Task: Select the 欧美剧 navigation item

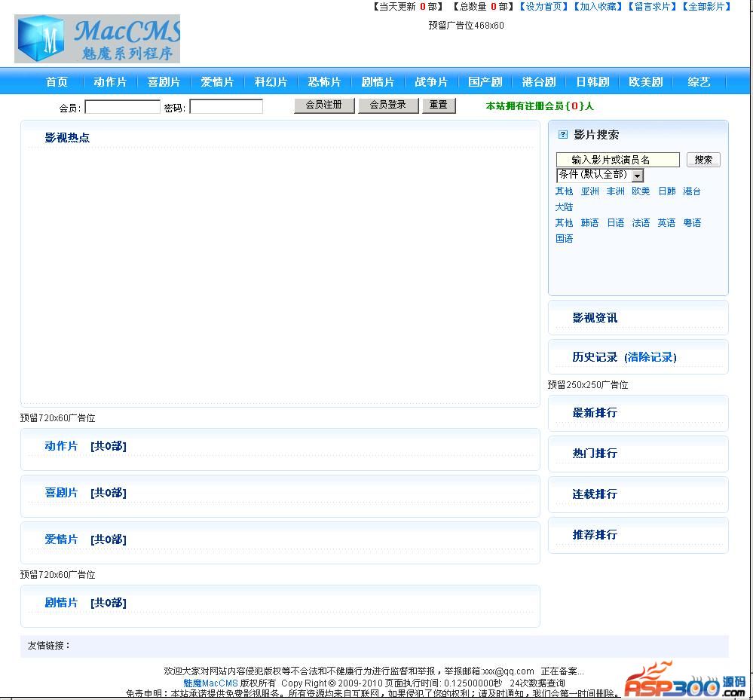Action: [x=646, y=81]
